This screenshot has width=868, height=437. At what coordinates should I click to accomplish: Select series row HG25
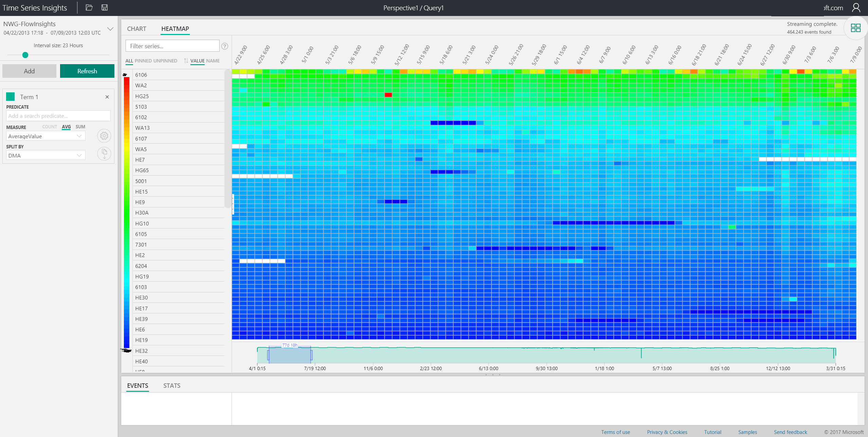[x=178, y=96]
